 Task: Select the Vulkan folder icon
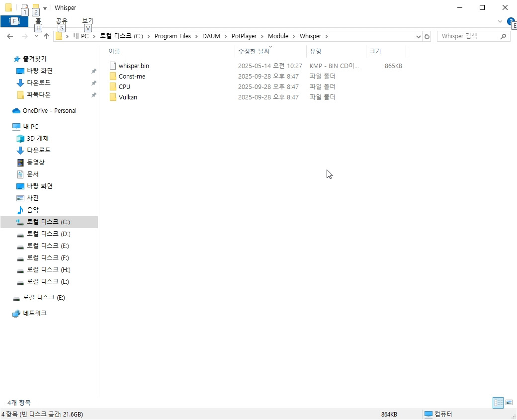[113, 97]
